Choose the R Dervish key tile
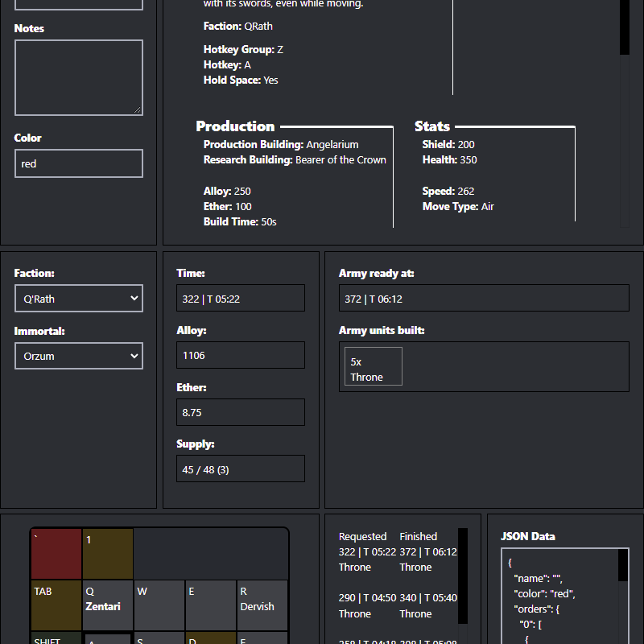The height and width of the screenshot is (644, 644). [x=262, y=605]
